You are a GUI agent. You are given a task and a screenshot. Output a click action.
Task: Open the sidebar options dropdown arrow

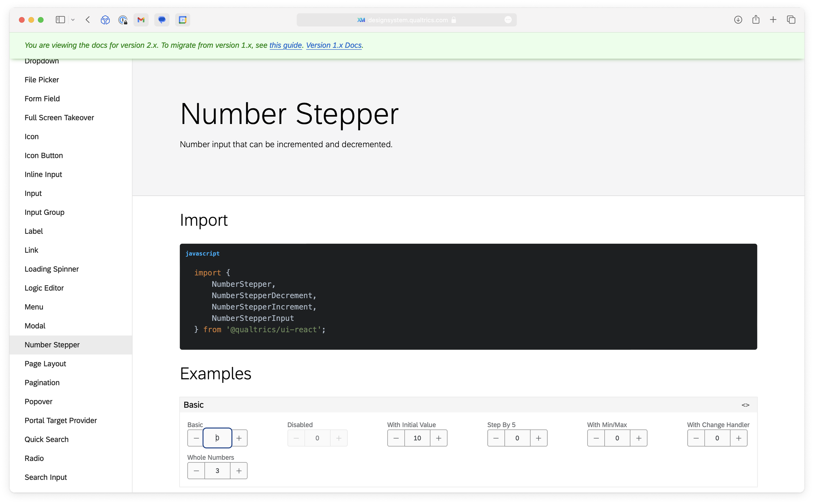tap(73, 20)
